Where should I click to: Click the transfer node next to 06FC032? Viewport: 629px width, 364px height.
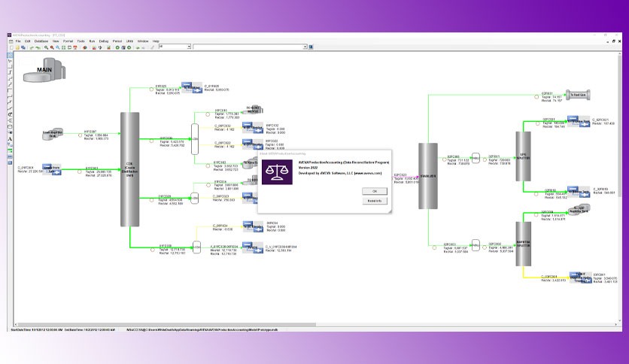[x=253, y=128]
